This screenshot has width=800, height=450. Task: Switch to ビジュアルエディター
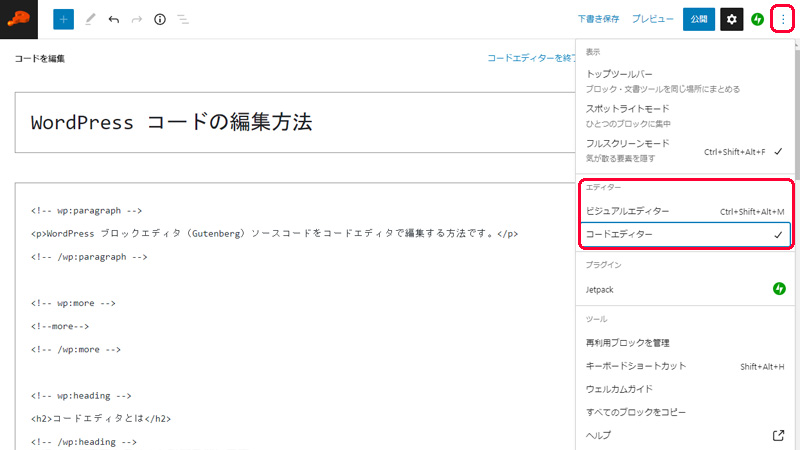[685, 211]
